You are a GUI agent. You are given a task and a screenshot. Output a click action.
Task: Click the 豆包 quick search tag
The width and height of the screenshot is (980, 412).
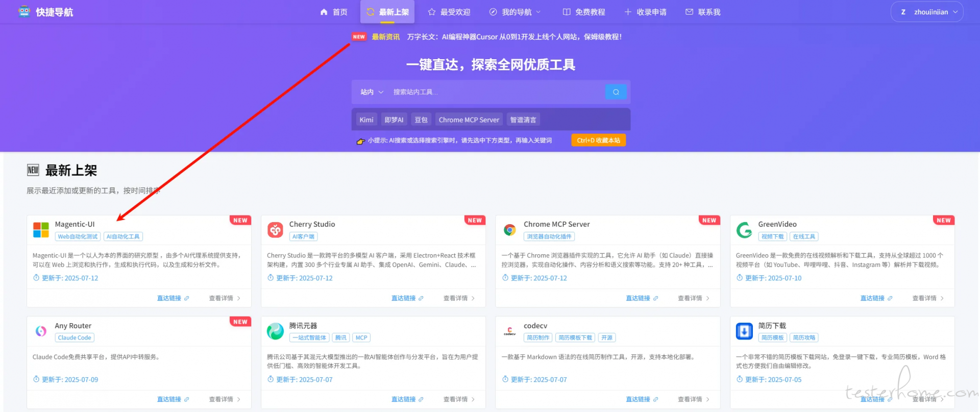[421, 120]
